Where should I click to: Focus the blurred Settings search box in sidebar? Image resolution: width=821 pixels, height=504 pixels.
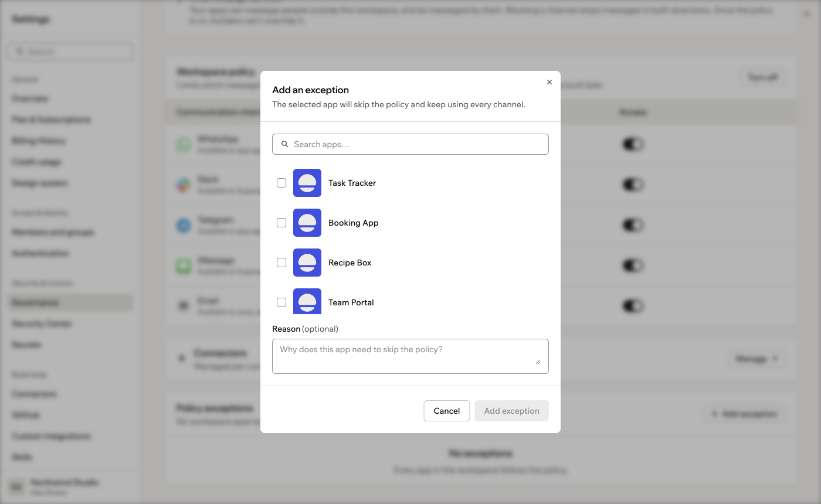70,52
